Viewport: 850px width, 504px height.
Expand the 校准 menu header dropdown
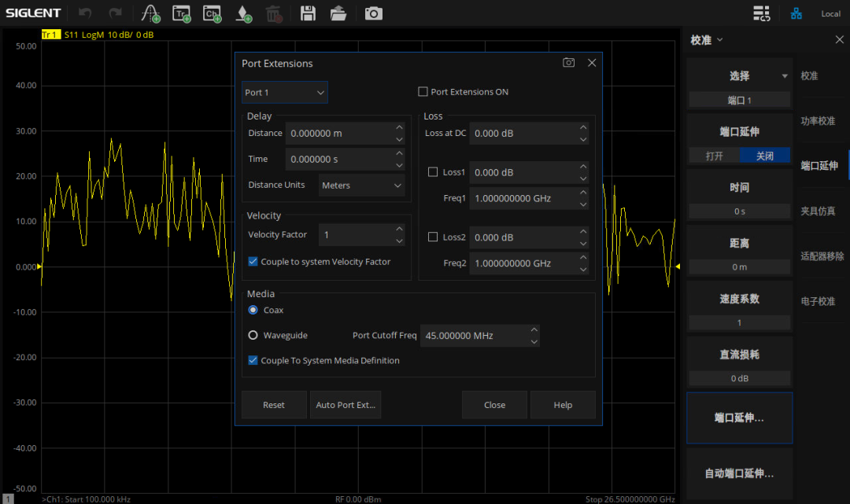[x=707, y=40]
